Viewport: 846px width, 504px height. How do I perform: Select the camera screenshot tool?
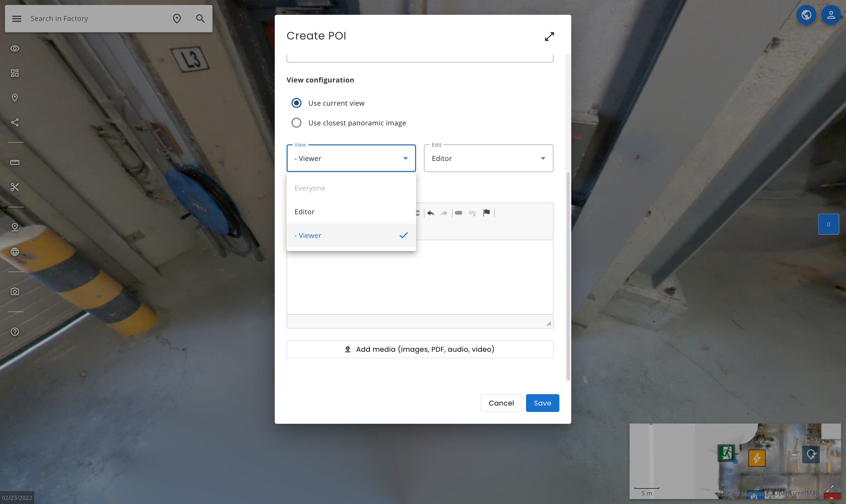15,291
